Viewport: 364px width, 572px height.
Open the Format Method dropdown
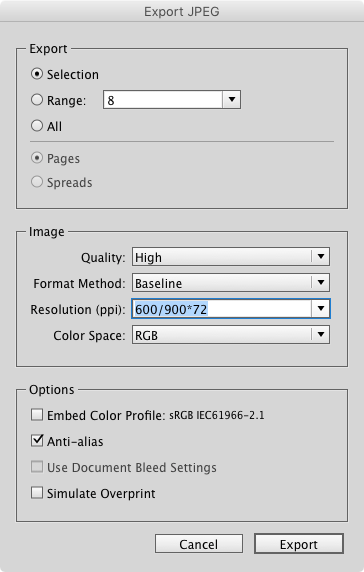point(231,283)
